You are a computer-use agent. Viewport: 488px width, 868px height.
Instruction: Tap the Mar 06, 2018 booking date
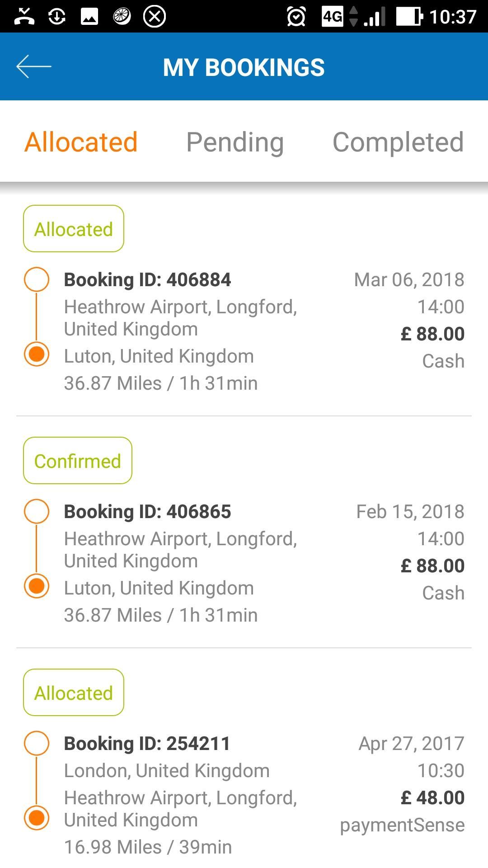(409, 279)
